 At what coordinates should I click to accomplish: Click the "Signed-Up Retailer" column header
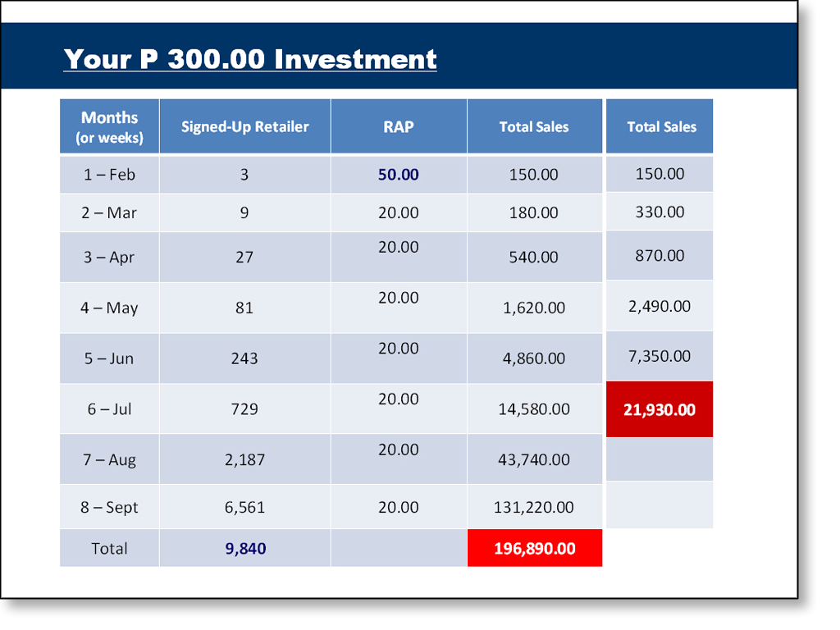pyautogui.click(x=244, y=126)
